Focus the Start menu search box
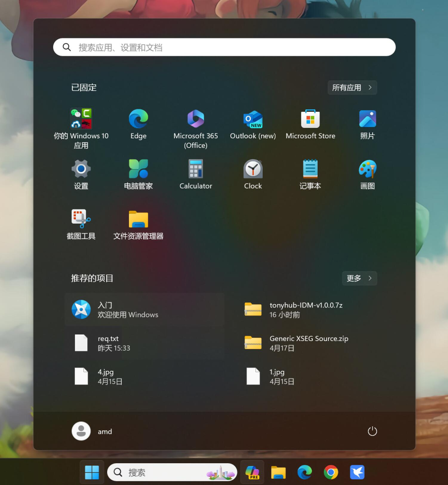This screenshot has width=448, height=485. pos(224,47)
